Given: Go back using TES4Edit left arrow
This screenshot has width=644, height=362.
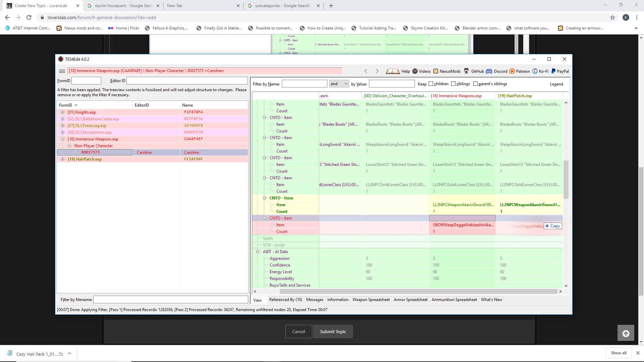Looking at the screenshot, I should (366, 71).
